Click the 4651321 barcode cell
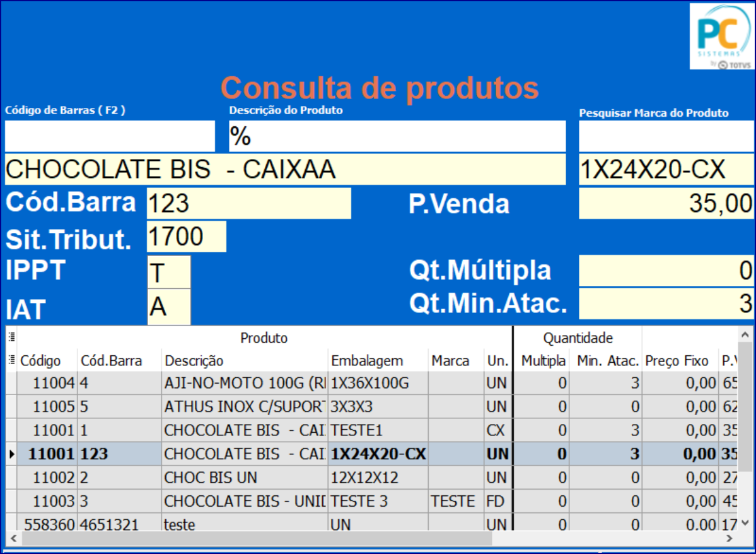Image resolution: width=756 pixels, height=554 pixels. pyautogui.click(x=119, y=523)
